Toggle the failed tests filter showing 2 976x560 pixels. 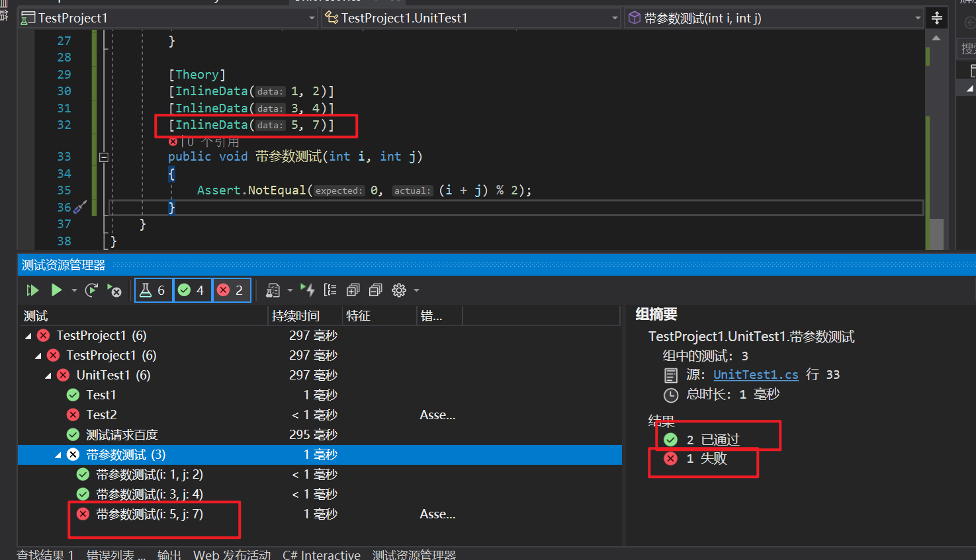coord(231,290)
